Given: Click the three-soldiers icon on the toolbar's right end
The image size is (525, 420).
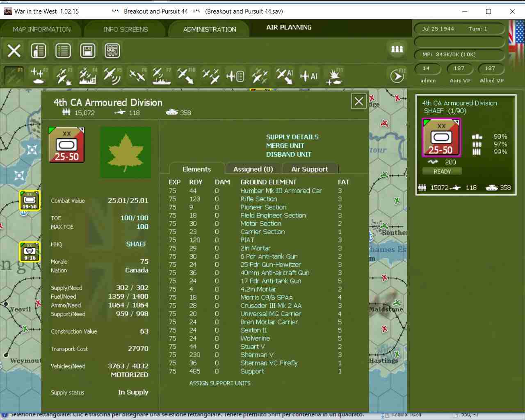Looking at the screenshot, I should (397, 49).
